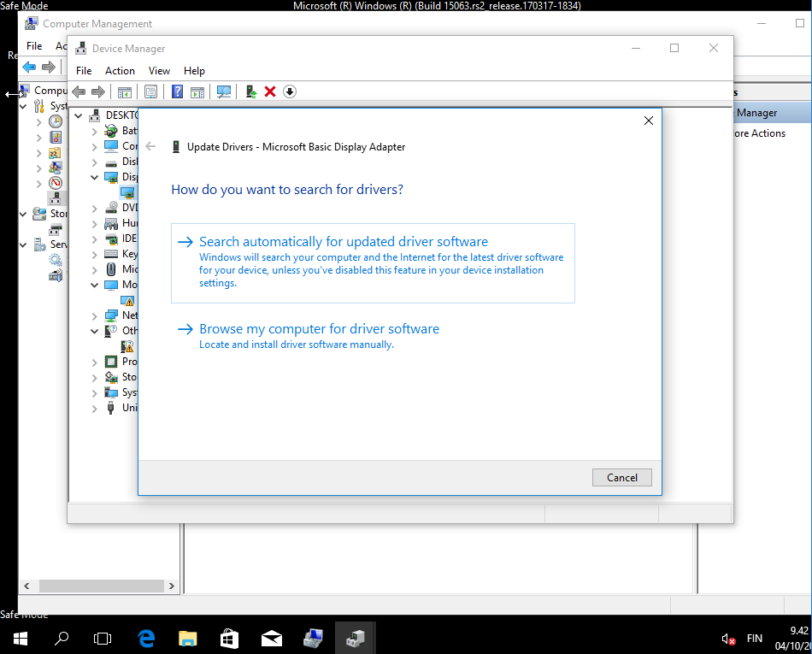This screenshot has height=654, width=812.
Task: Select Mice category icon in device tree
Action: click(111, 269)
